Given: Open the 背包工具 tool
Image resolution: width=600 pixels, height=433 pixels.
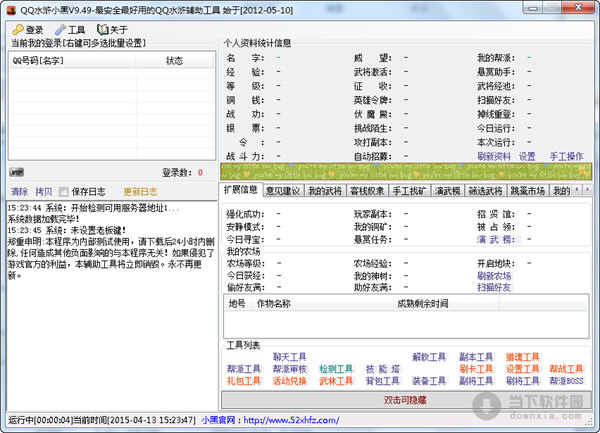Looking at the screenshot, I should pos(383,381).
